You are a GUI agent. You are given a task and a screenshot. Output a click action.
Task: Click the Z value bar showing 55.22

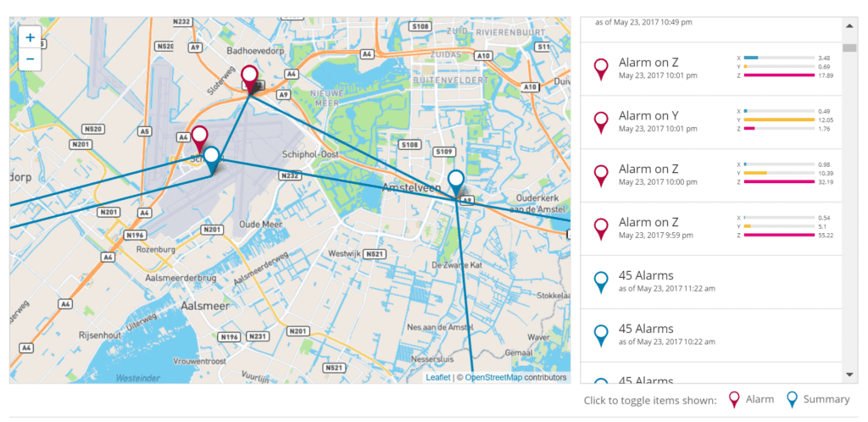tap(779, 235)
